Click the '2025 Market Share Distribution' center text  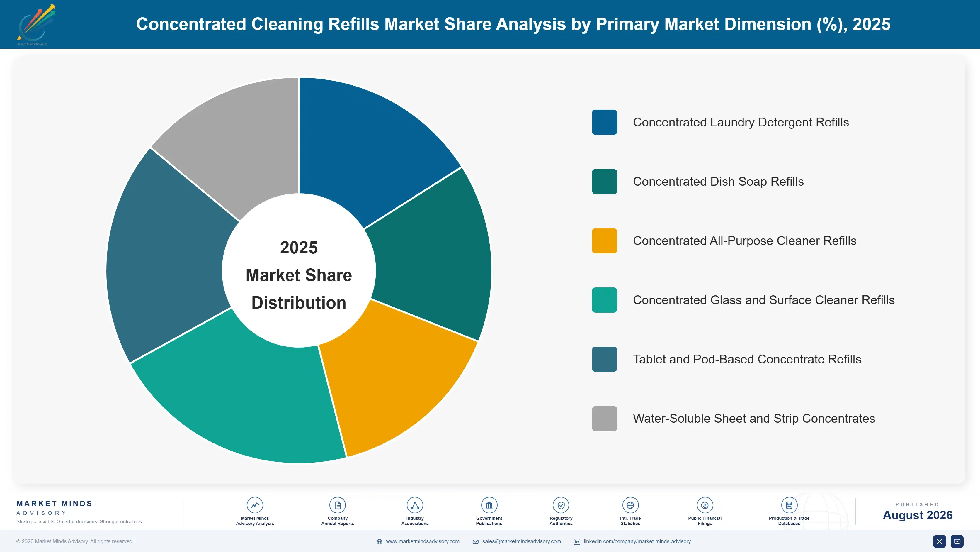(x=299, y=275)
